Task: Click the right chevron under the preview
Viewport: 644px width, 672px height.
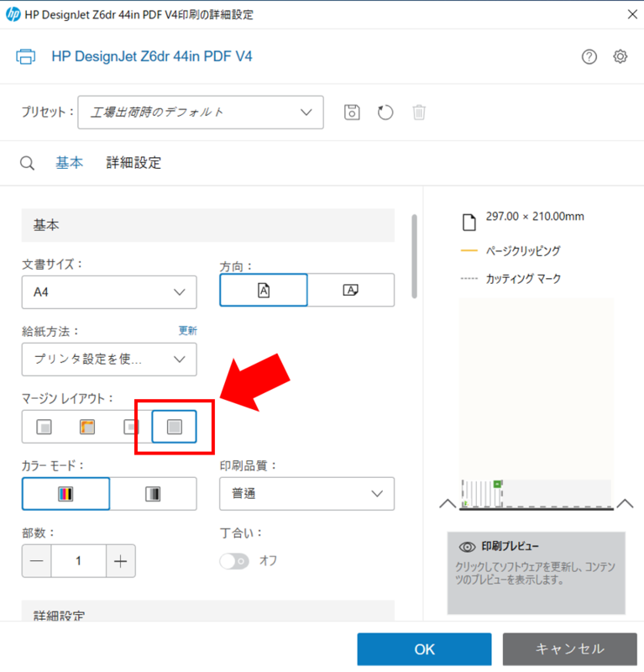Action: [626, 503]
